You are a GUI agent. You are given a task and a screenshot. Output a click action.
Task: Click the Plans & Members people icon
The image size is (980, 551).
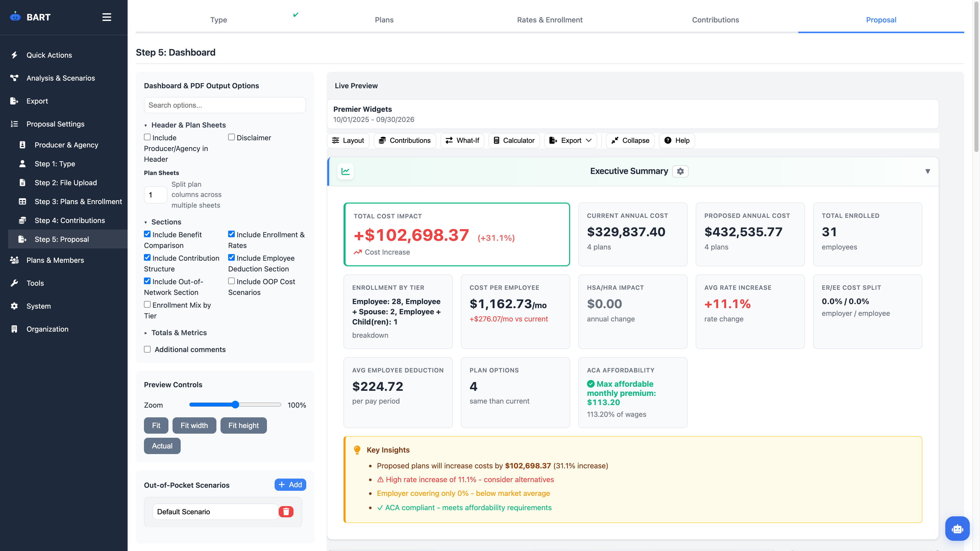coord(15,260)
